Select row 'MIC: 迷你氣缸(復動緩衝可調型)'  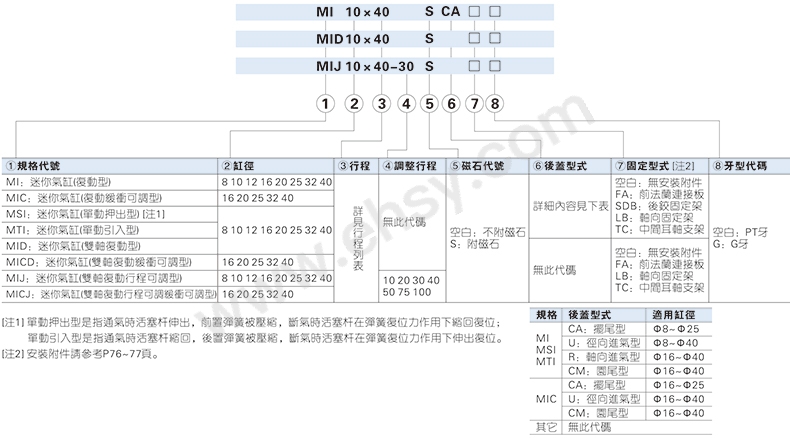tap(110, 198)
